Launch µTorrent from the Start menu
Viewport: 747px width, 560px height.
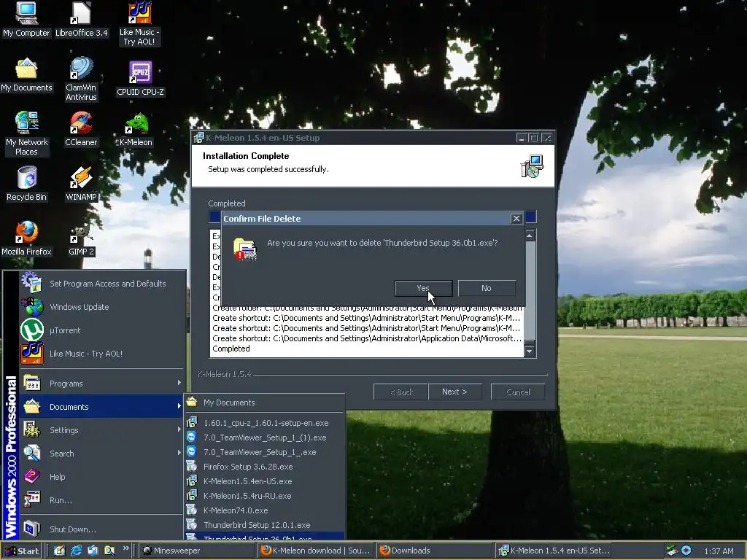click(101, 330)
